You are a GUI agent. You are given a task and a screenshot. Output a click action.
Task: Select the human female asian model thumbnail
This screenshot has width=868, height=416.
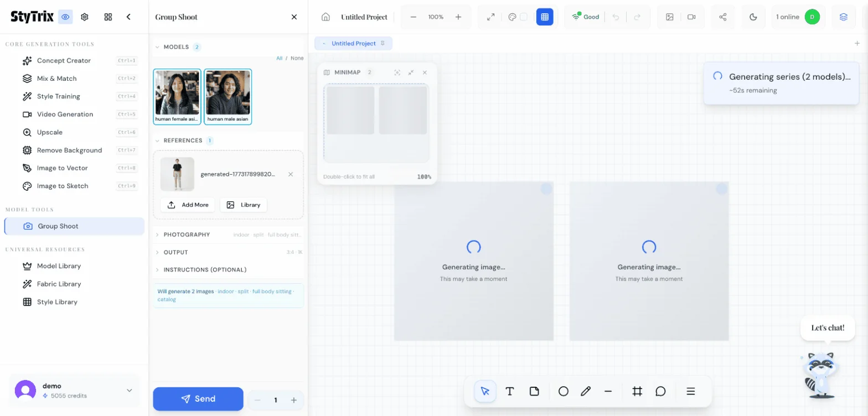coord(177,97)
